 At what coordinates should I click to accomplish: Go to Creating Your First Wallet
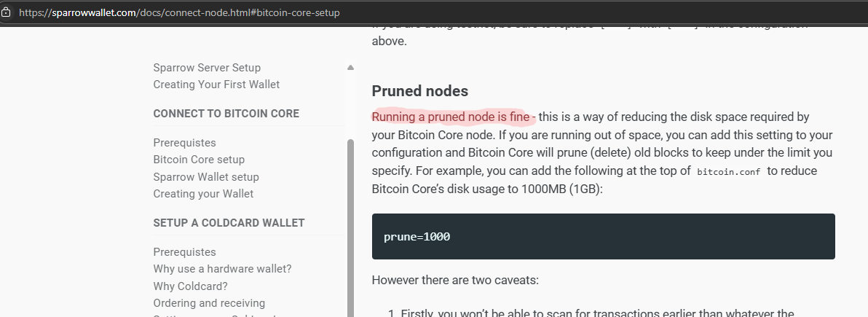point(216,85)
